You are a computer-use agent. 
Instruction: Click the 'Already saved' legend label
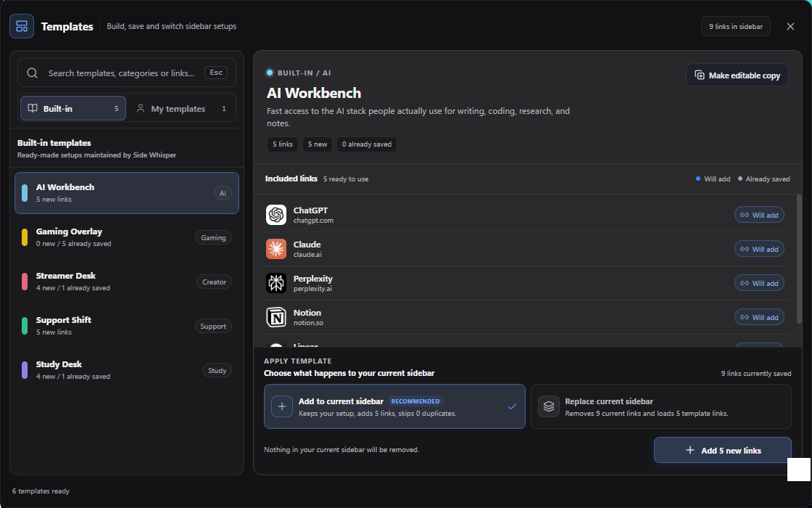coord(768,179)
